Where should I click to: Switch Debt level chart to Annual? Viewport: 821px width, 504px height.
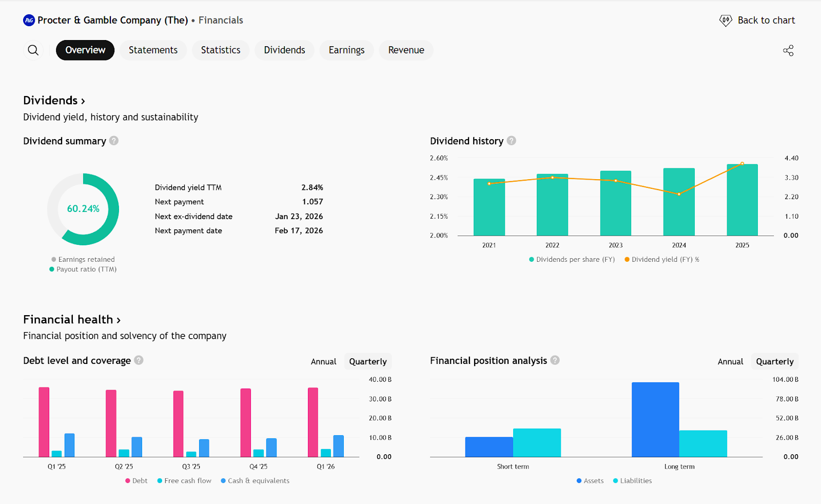(x=323, y=361)
